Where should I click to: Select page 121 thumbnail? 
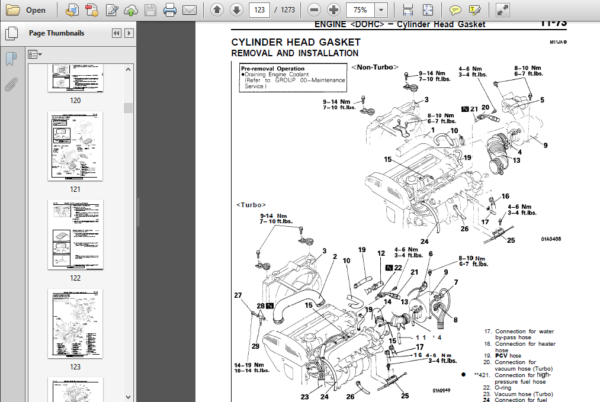click(x=75, y=146)
